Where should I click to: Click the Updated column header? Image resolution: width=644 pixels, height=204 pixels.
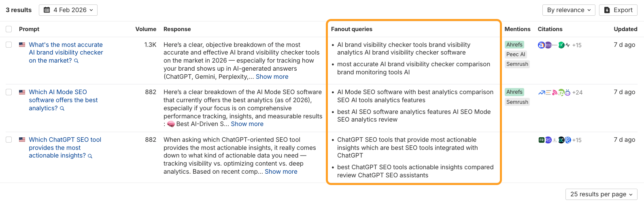[x=625, y=29]
